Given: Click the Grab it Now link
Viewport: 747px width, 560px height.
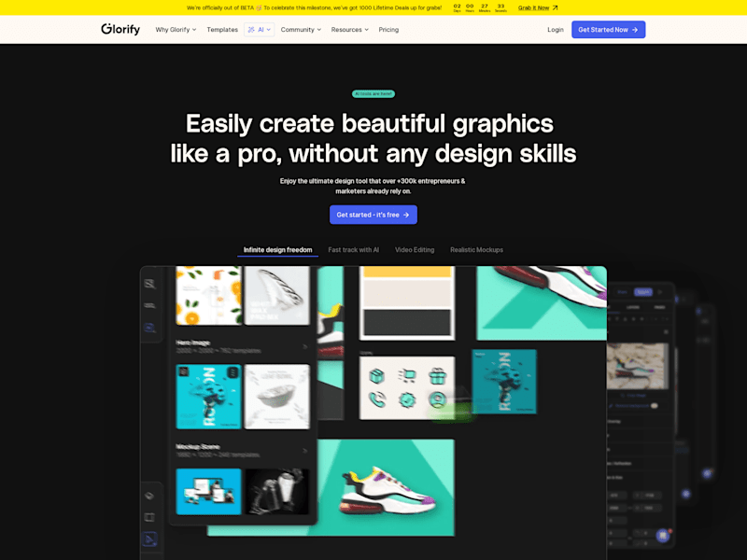Looking at the screenshot, I should coord(533,7).
